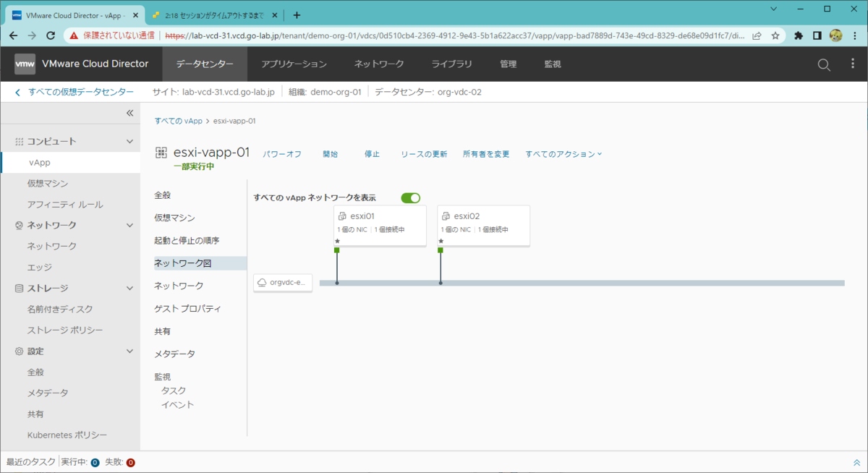Click 所有者を変更 action
The height and width of the screenshot is (473, 868).
point(486,154)
